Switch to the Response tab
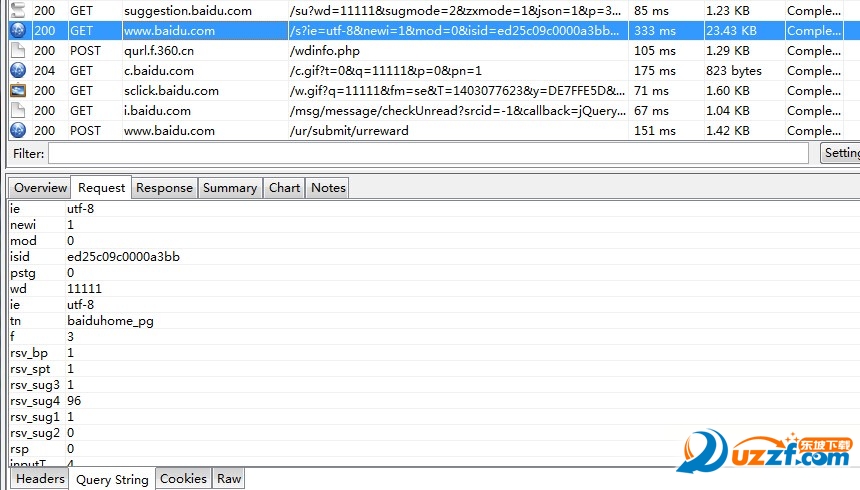This screenshot has height=490, width=860. (164, 188)
